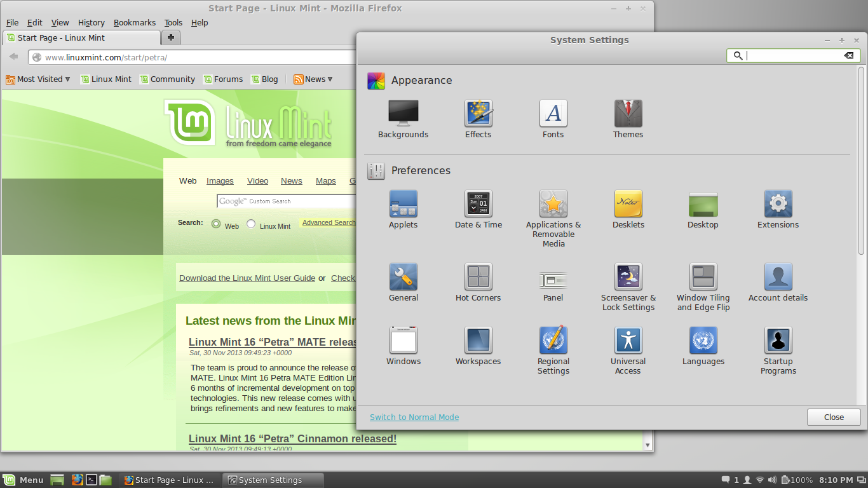Expand the News bookmarks feed dropdown
The image size is (868, 488).
313,79
